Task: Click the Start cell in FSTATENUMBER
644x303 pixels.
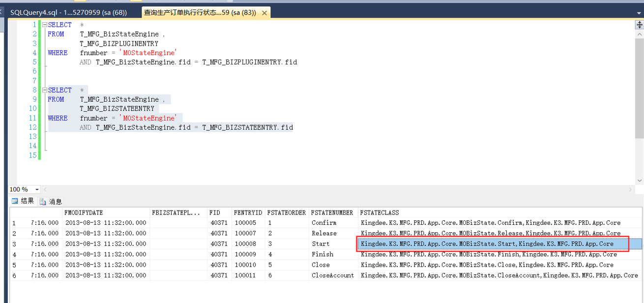Action: coord(333,244)
